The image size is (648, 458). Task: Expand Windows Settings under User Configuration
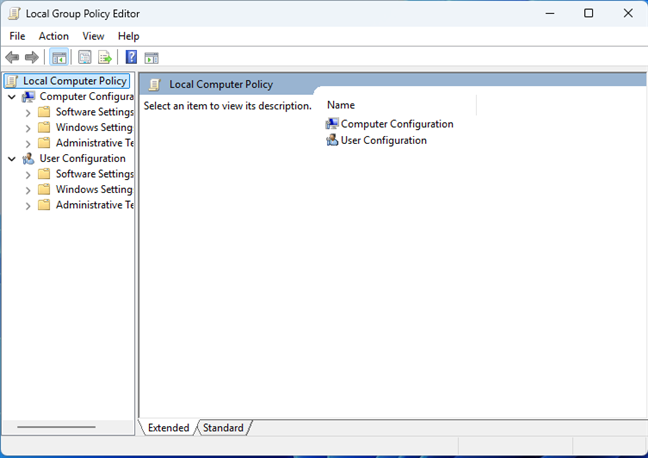[28, 190]
